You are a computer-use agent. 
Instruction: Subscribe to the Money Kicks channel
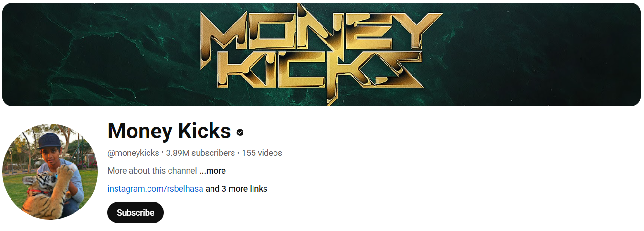coord(136,213)
